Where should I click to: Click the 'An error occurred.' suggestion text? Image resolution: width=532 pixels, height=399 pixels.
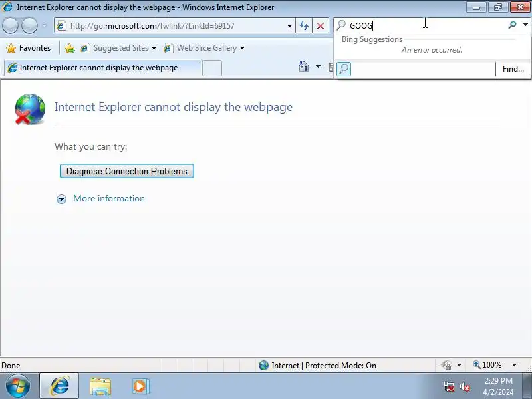(x=432, y=50)
